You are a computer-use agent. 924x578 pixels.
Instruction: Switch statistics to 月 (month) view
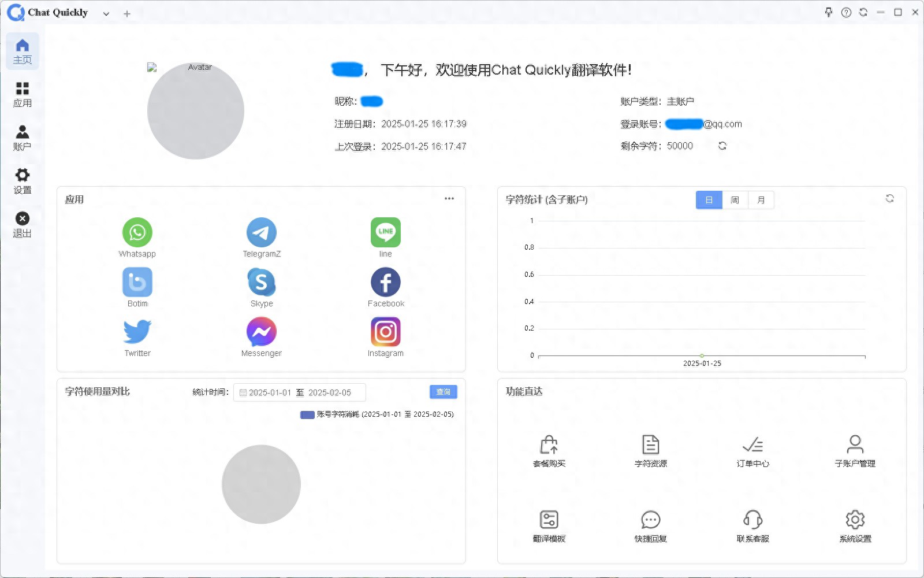point(761,200)
